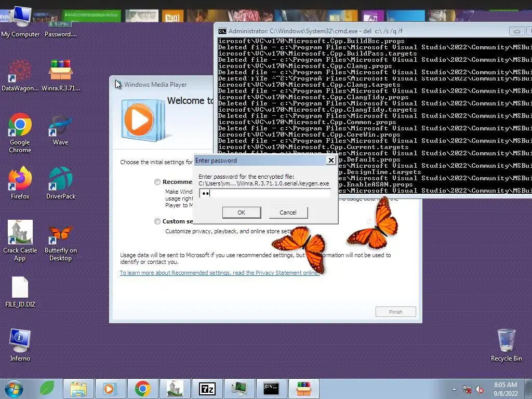The height and width of the screenshot is (399, 532).
Task: Close the Enter password dialog
Action: [331, 160]
